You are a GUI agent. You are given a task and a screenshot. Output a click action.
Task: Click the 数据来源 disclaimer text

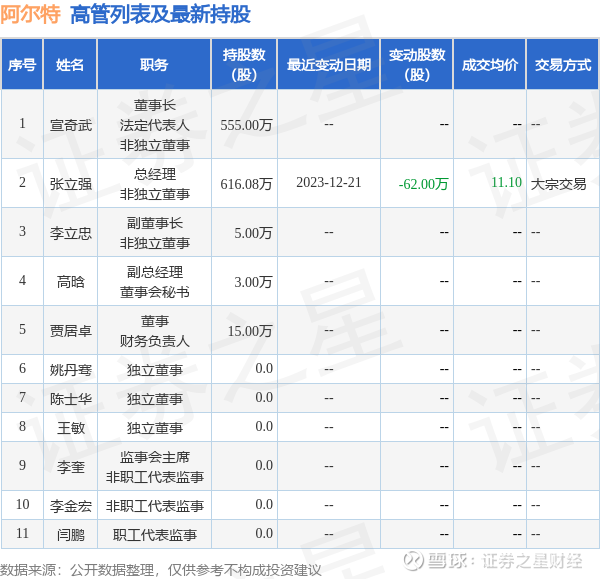[x=161, y=570]
